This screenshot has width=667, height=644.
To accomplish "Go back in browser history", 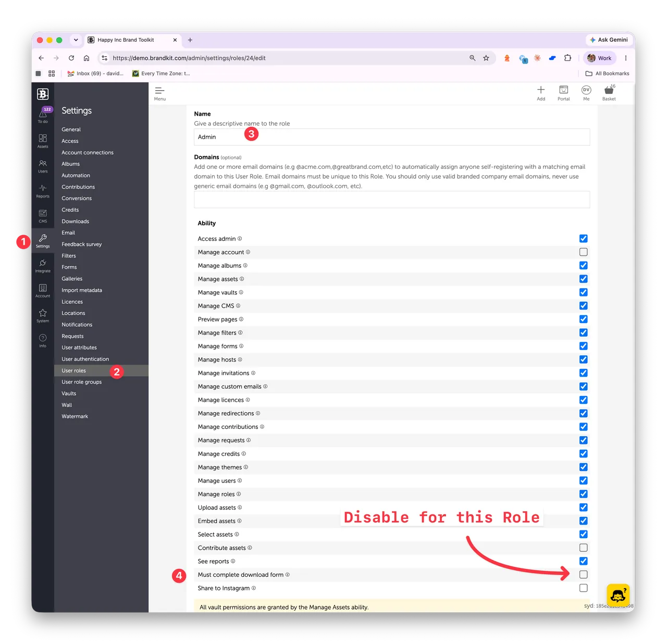I will (41, 58).
